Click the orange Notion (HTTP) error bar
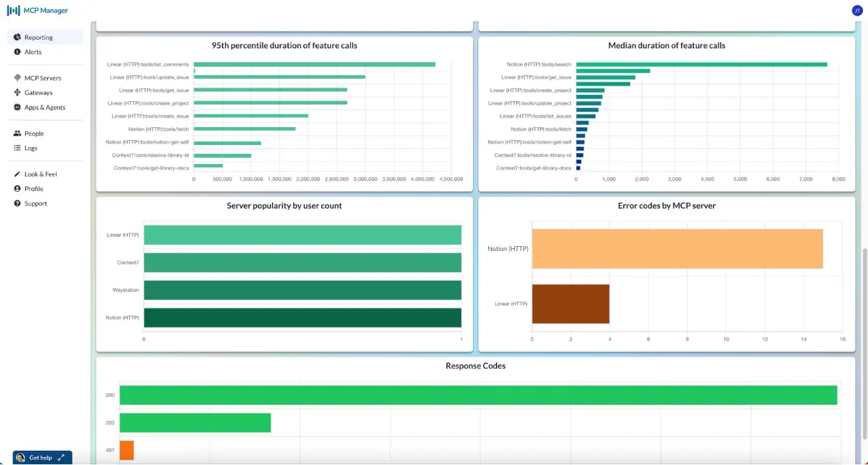The height and width of the screenshot is (465, 868). pyautogui.click(x=677, y=249)
